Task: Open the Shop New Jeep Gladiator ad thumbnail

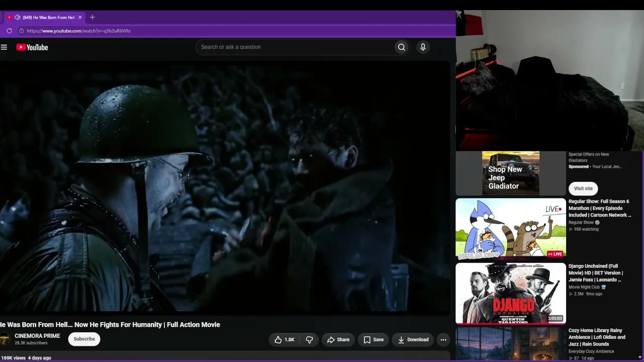Action: pyautogui.click(x=511, y=173)
